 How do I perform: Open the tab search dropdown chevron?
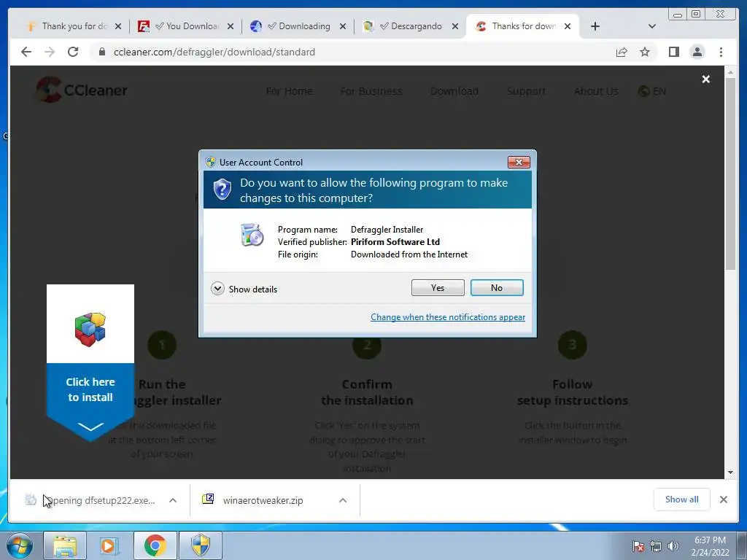point(652,26)
